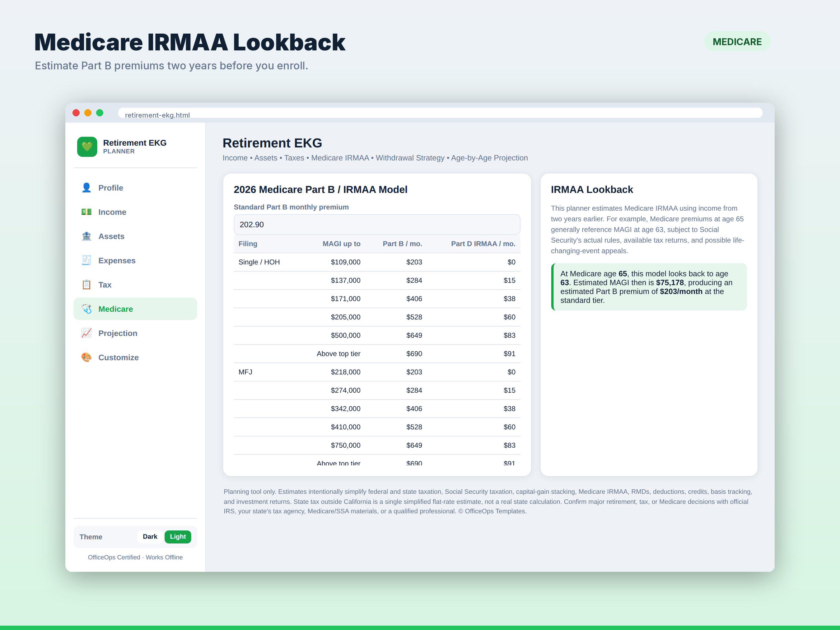Image resolution: width=840 pixels, height=630 pixels.
Task: Click the Medicare stethoscope icon
Action: [86, 309]
